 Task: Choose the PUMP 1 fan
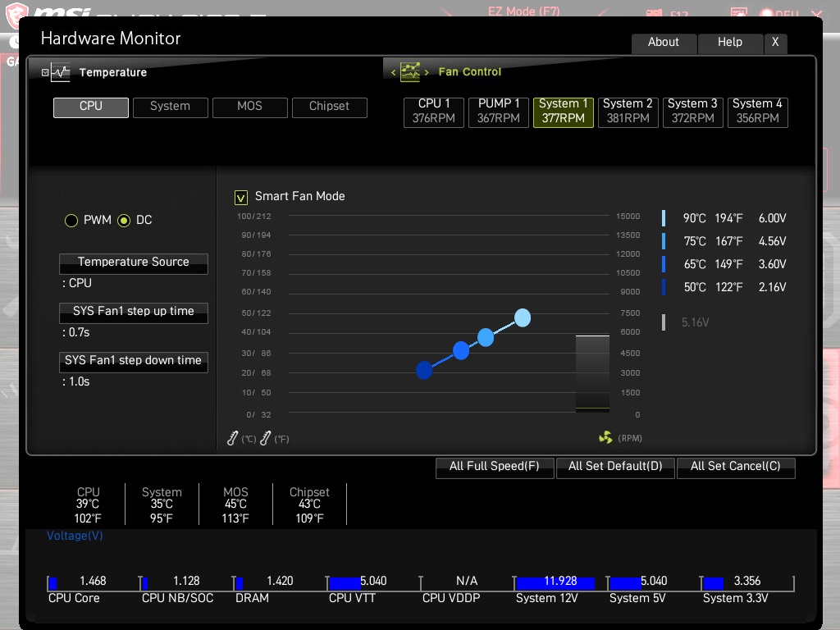coord(499,112)
